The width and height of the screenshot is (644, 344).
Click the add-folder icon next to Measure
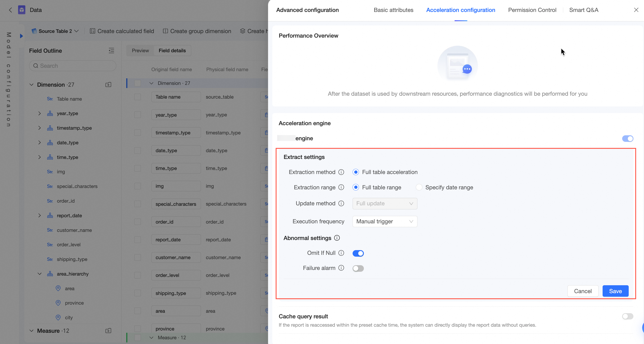(108, 331)
